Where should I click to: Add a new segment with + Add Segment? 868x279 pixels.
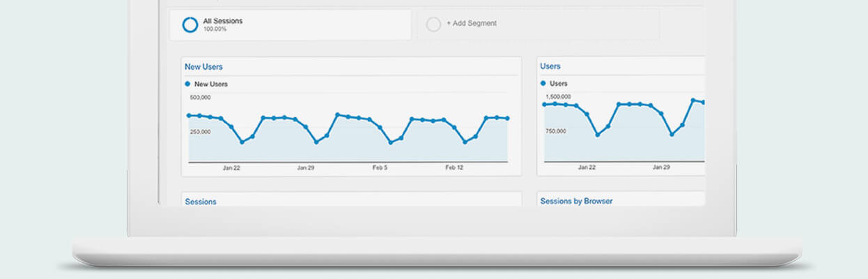coord(472,23)
